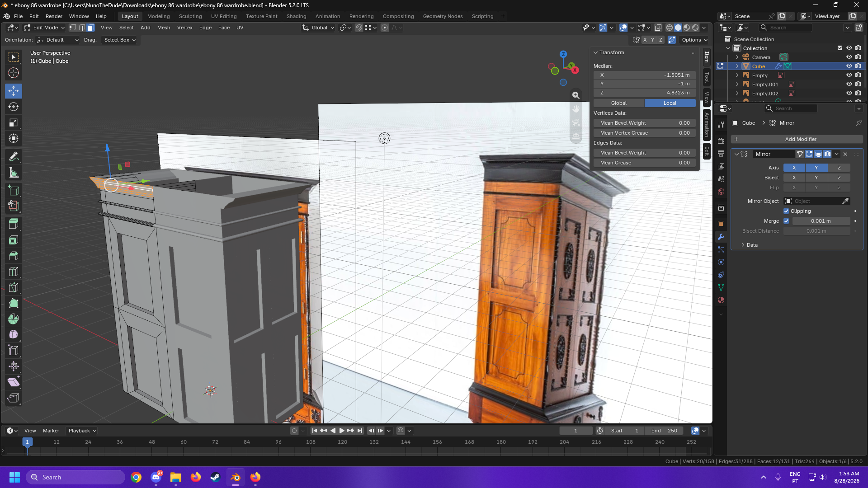The height and width of the screenshot is (488, 868).
Task: Select the Inset Faces tool
Action: (14, 240)
